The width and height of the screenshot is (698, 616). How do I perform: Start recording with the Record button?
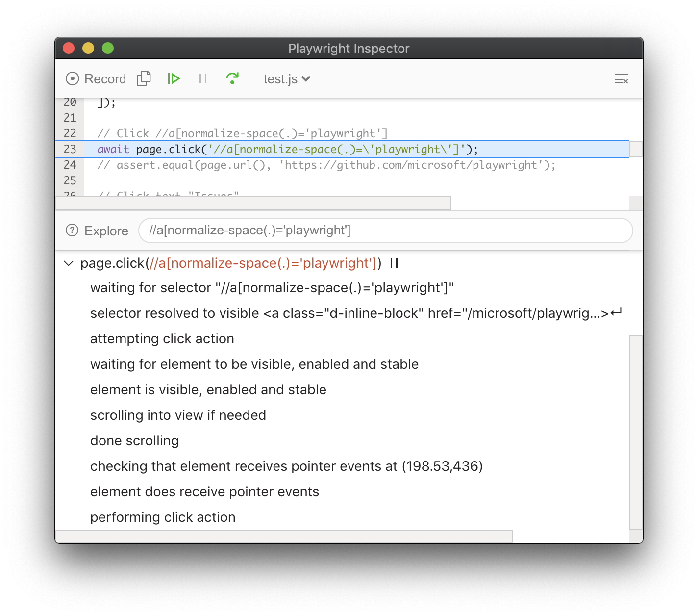click(x=96, y=79)
